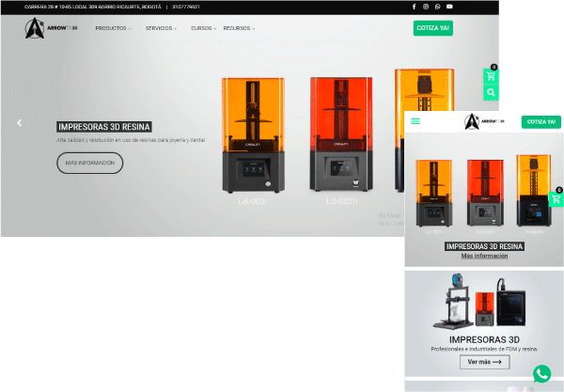Tap COTIZA YA! in the mobile header
The width and height of the screenshot is (564, 392).
click(540, 121)
